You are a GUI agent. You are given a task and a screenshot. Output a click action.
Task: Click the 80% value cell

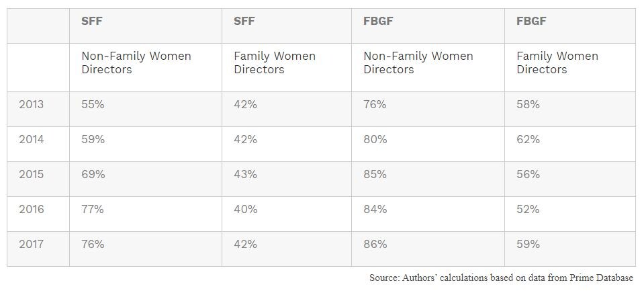tap(375, 140)
